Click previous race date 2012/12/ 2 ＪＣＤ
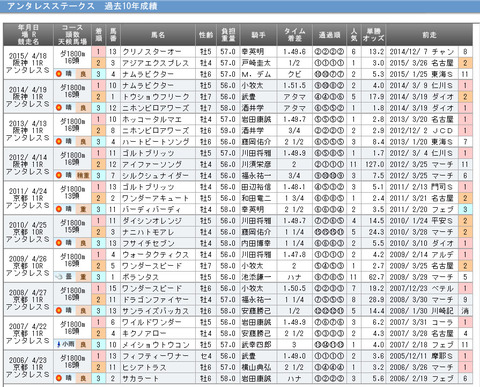Viewport: 480px width, 387px height. (421, 130)
